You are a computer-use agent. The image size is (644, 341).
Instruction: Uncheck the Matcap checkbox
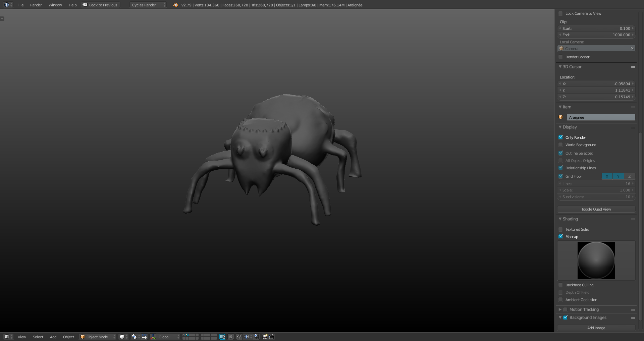click(561, 236)
